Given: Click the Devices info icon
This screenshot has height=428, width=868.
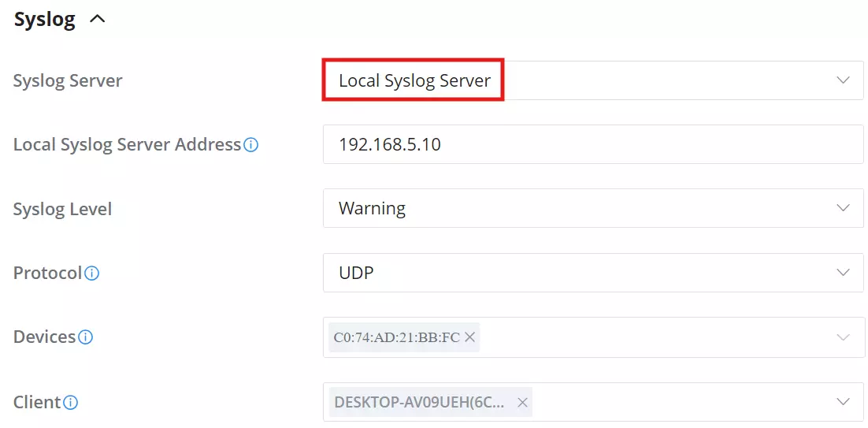Looking at the screenshot, I should coord(85,337).
